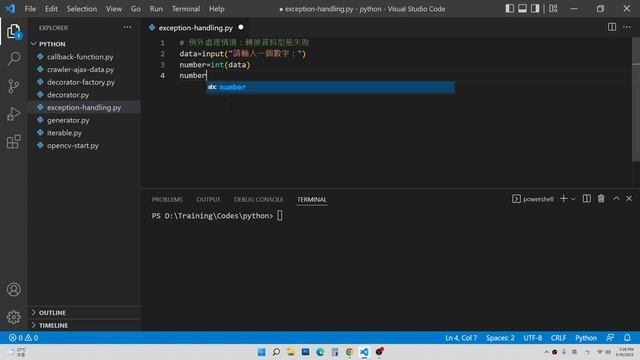Screen dimensions: 640x360
Task: Open editor More Actions ellipsis
Action: pyautogui.click(x=627, y=27)
